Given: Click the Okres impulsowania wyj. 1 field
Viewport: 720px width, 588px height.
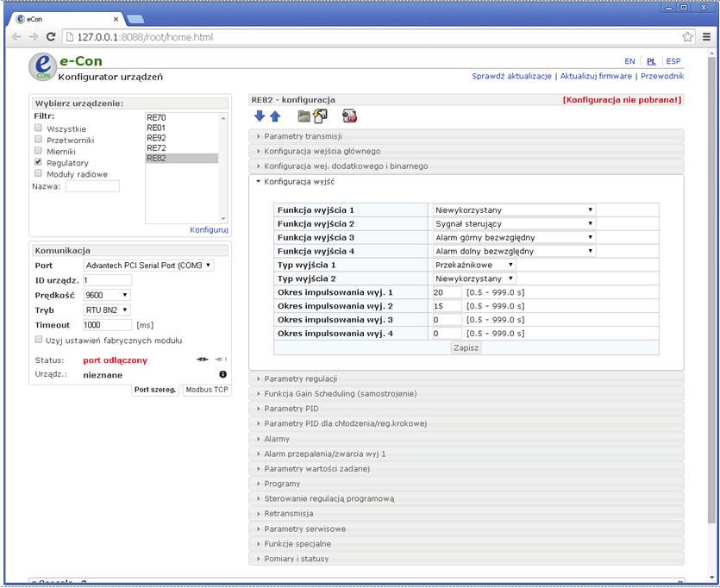Looking at the screenshot, I should click(x=447, y=292).
